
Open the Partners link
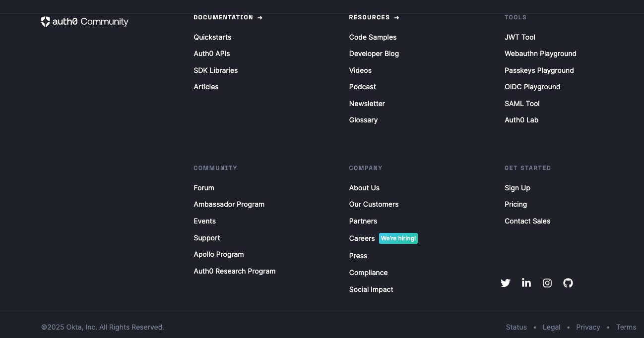pos(363,221)
